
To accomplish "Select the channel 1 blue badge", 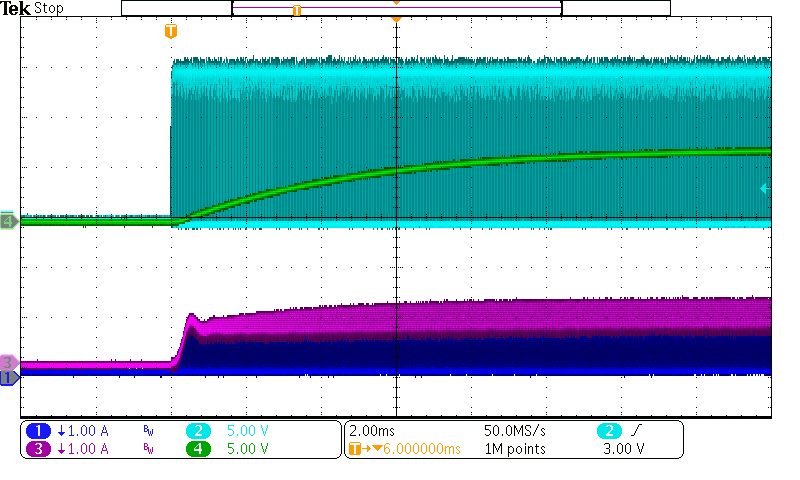I will [38, 430].
